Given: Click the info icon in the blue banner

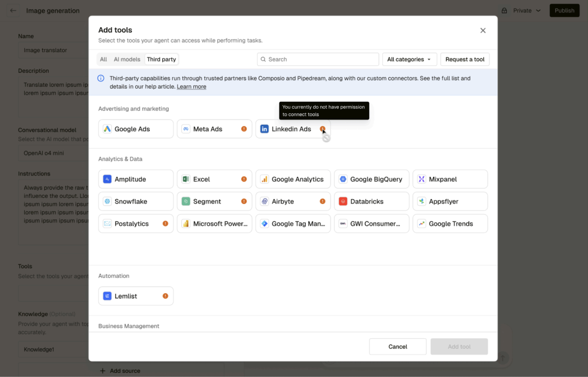Looking at the screenshot, I should tap(101, 78).
